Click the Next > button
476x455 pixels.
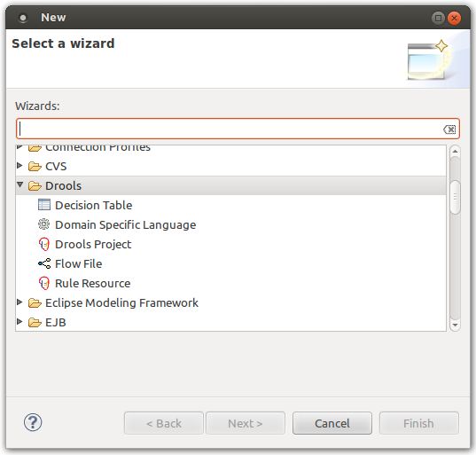pyautogui.click(x=246, y=423)
